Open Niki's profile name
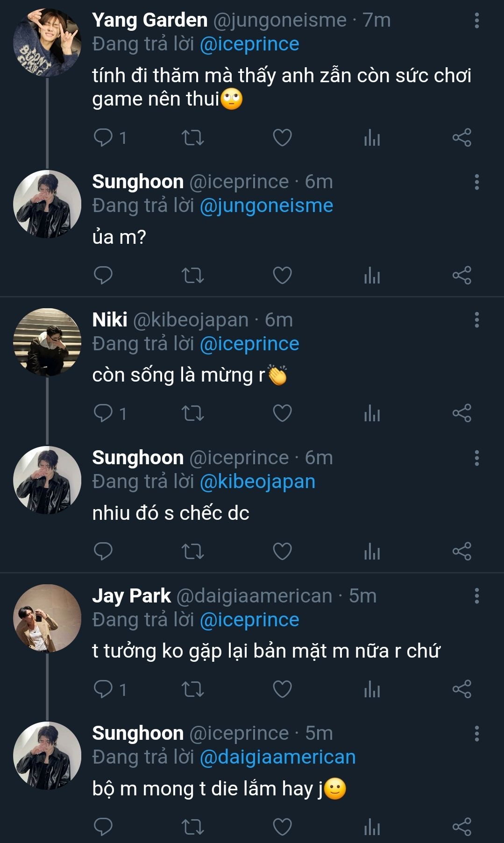The height and width of the screenshot is (843, 504). pos(110,320)
